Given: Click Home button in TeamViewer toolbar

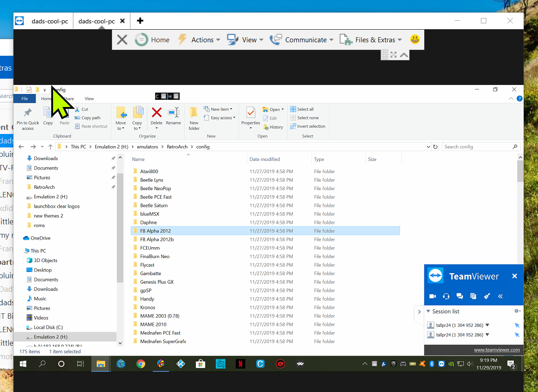Looking at the screenshot, I should pyautogui.click(x=152, y=40).
